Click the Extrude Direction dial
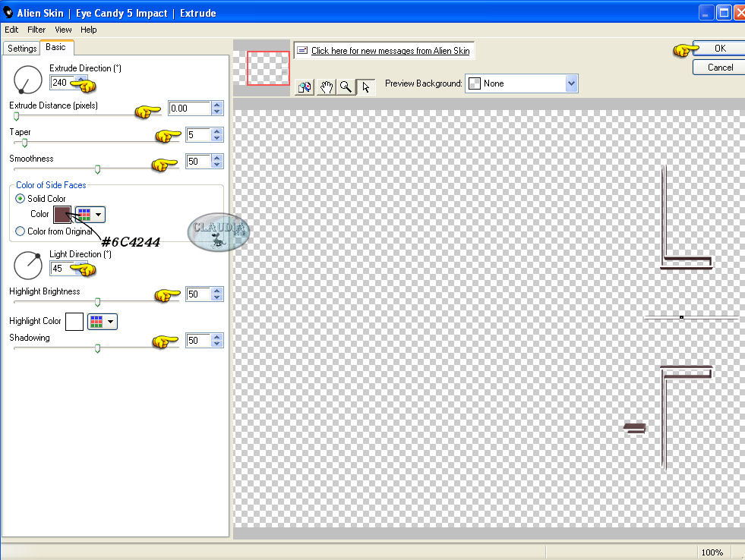 click(x=28, y=79)
